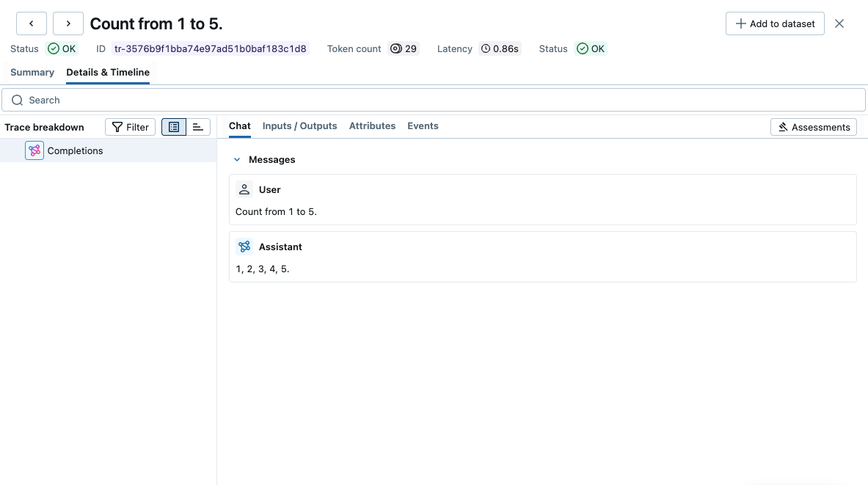Select the Chat tab
Image resolution: width=868 pixels, height=485 pixels.
239,125
